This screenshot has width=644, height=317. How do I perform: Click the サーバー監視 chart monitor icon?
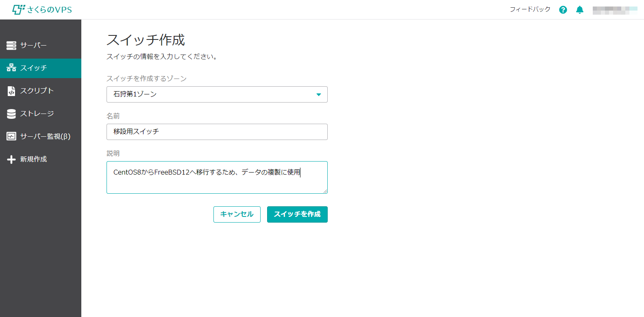[x=11, y=136]
